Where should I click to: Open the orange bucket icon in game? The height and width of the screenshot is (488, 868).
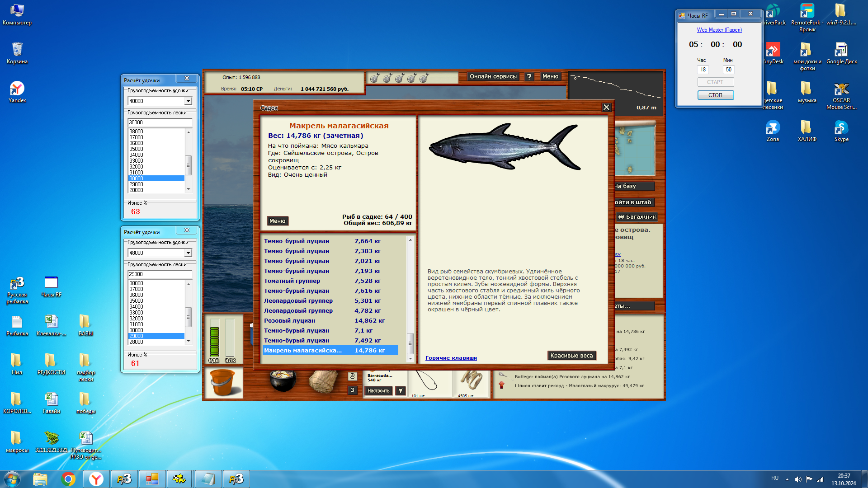pos(223,383)
